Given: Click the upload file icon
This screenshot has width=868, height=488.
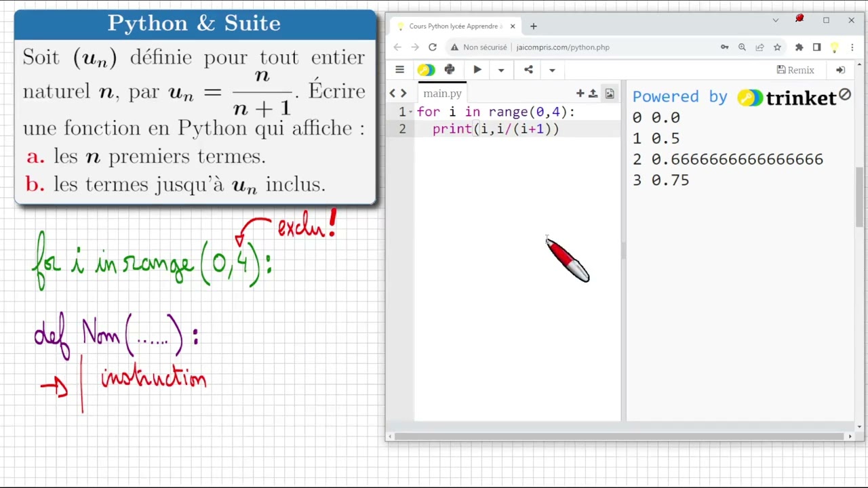Looking at the screenshot, I should 593,94.
